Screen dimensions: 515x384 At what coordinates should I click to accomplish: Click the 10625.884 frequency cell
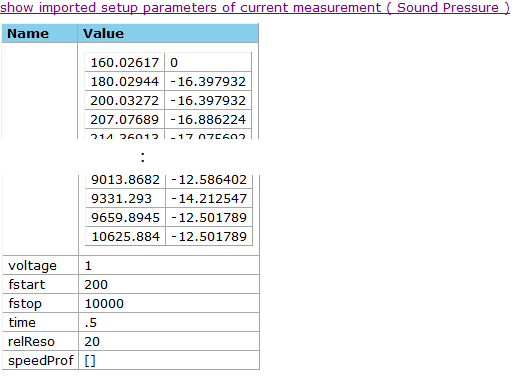pos(125,237)
